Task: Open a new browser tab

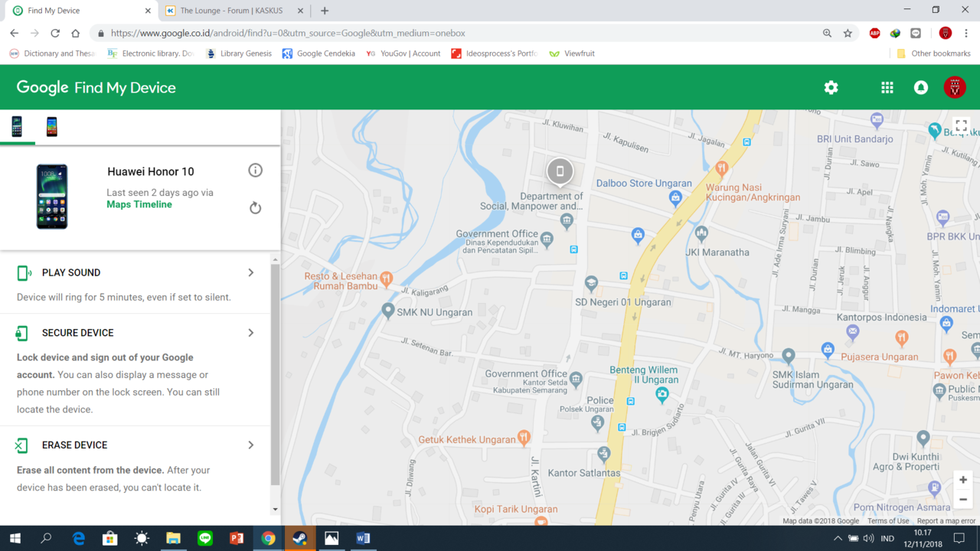Action: pos(325,11)
